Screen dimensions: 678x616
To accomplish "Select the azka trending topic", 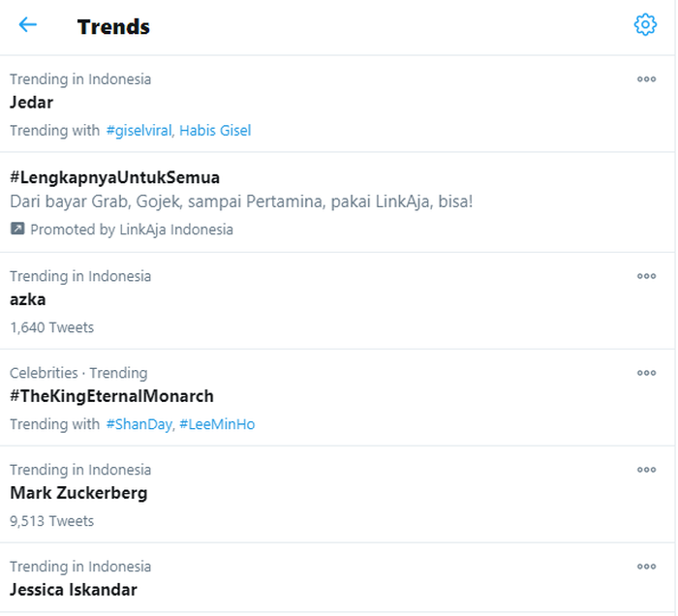I will click(28, 299).
